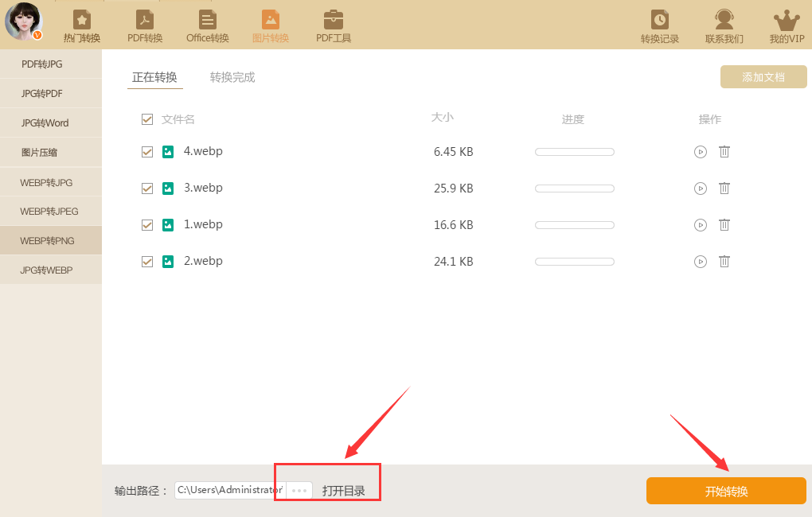Click the 开始转换 button
812x517 pixels.
[x=725, y=491]
